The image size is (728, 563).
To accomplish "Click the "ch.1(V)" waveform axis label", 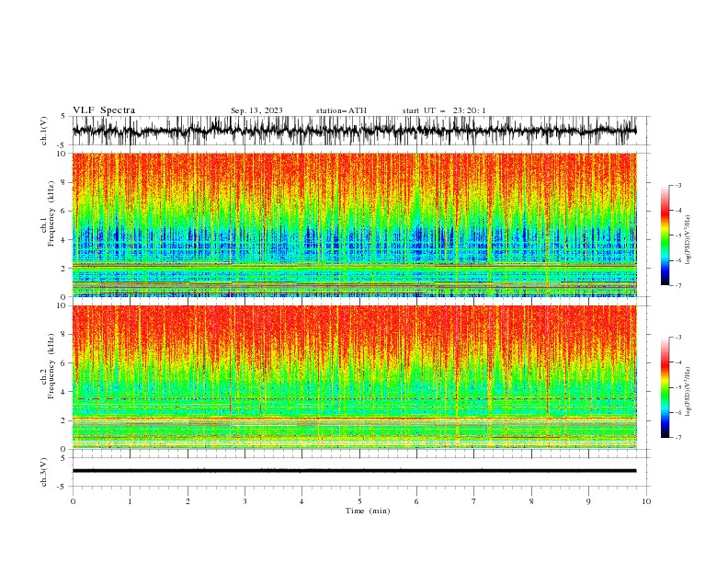I will pos(44,131).
